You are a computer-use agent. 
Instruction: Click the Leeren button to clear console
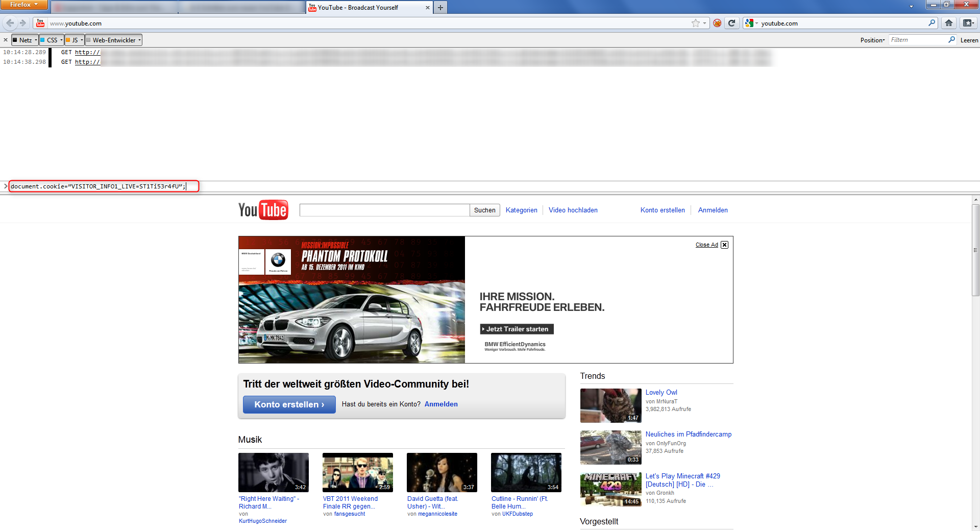tap(969, 40)
